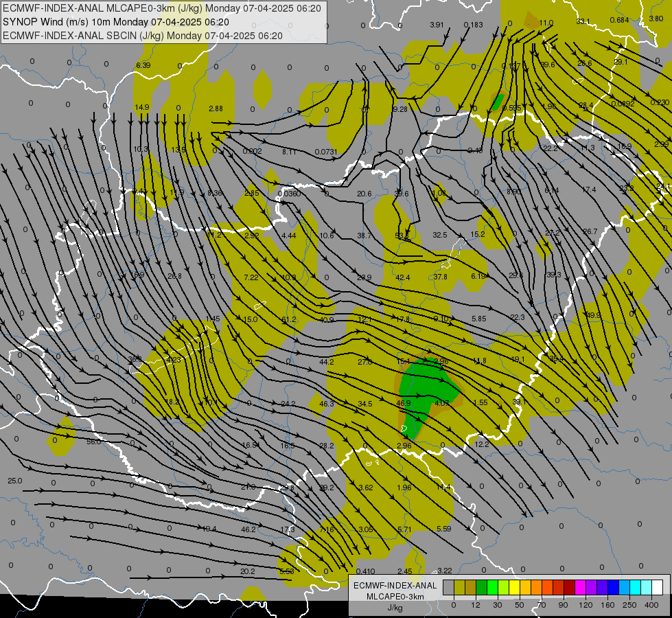Click the map value 61.2

[x=289, y=319]
